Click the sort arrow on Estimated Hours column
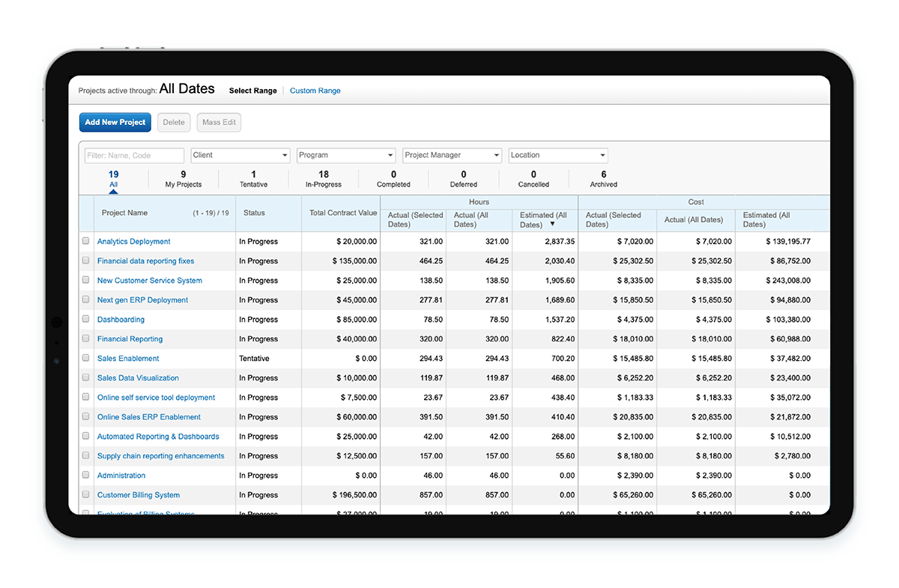The image size is (899, 588). (552, 224)
